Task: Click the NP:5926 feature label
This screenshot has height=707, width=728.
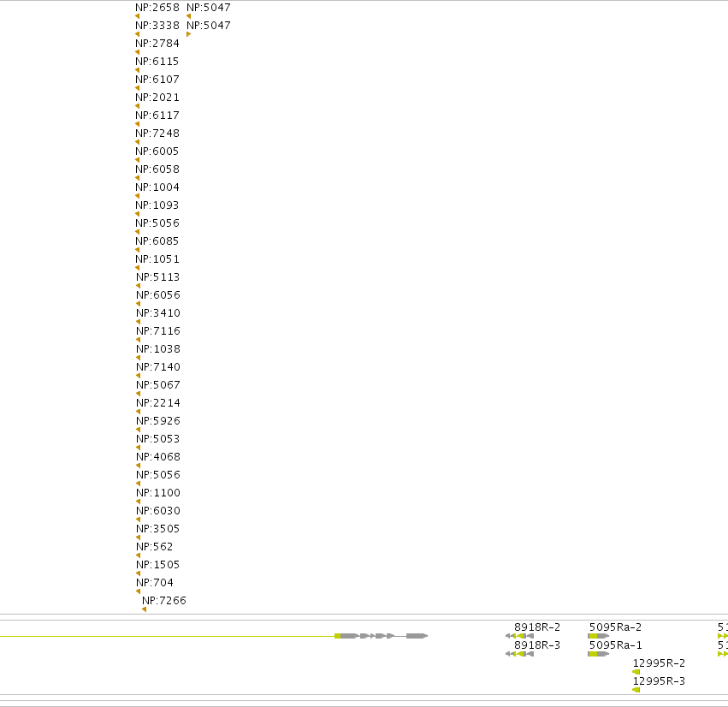Action: coord(158,421)
